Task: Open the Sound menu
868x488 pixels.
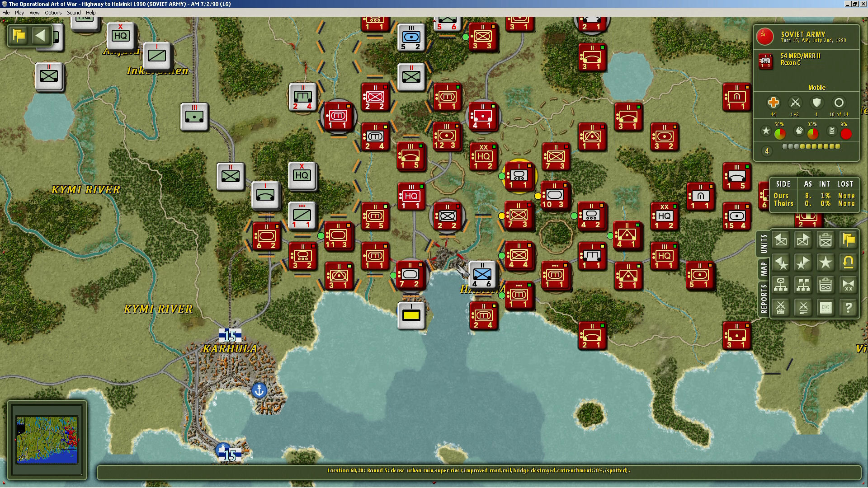Action: click(74, 13)
